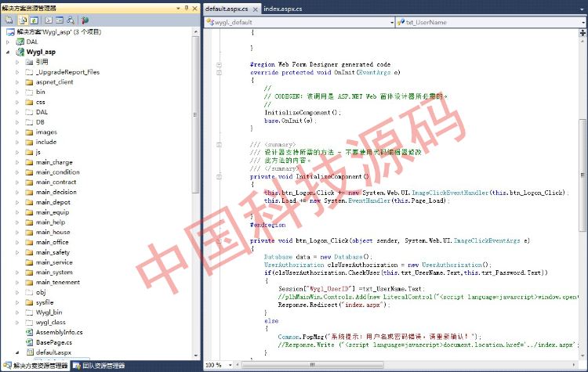Viewport: 588px width, 372px height.
Task: Switch to the index.aspx.cs tab
Action: (283, 9)
